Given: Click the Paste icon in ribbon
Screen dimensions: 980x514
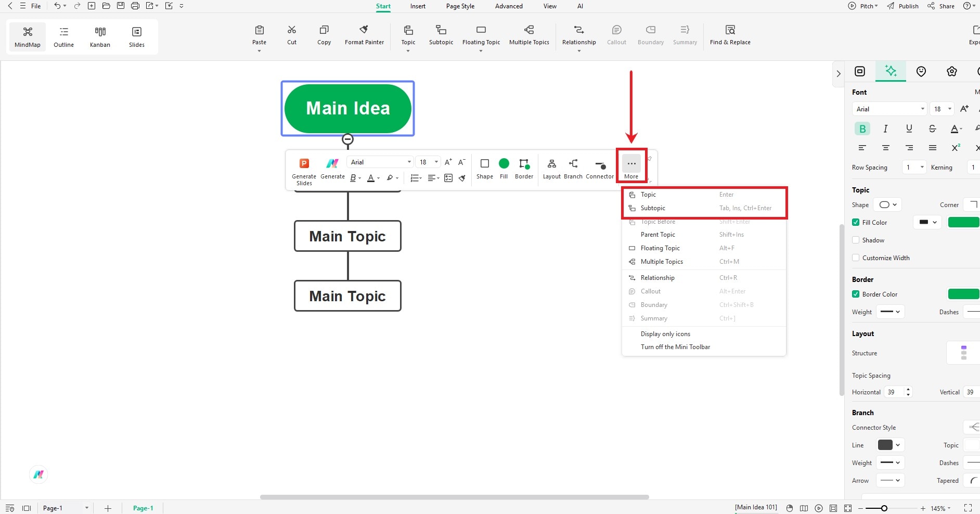Looking at the screenshot, I should pos(259,30).
